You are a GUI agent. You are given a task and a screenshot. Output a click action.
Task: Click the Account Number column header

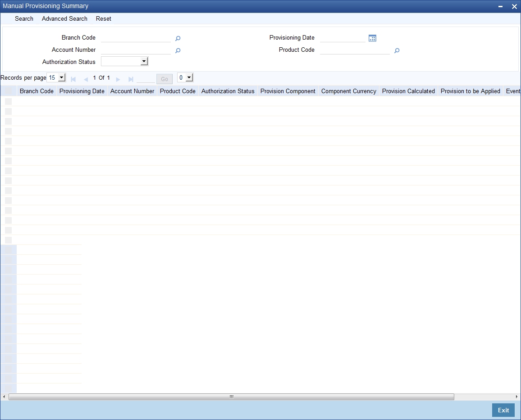[132, 91]
